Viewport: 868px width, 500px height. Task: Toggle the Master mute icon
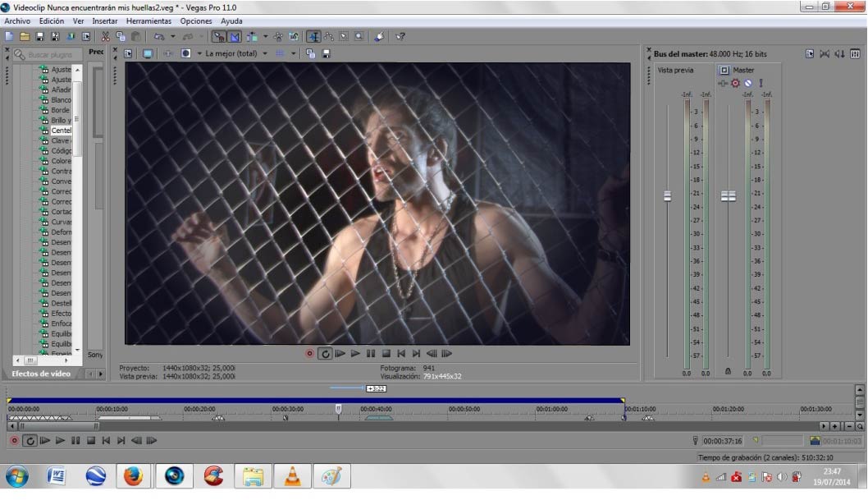point(748,83)
